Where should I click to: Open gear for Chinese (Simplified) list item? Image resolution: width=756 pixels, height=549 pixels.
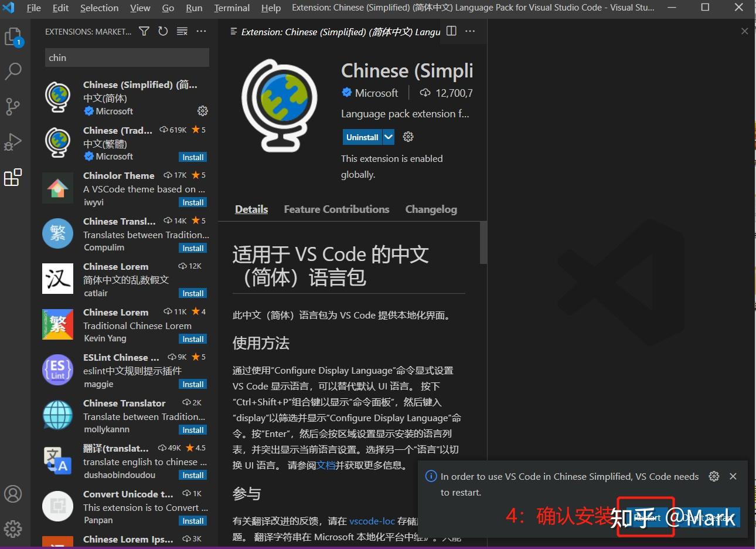click(203, 111)
